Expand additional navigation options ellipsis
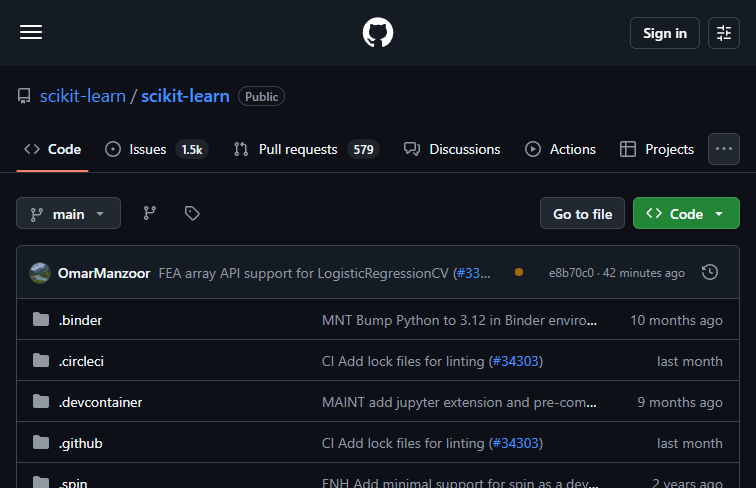 point(724,149)
